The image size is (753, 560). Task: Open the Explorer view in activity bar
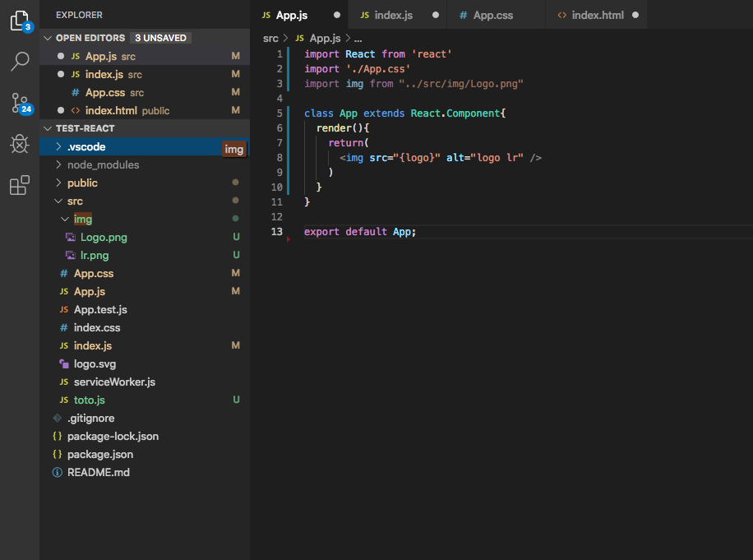21,21
